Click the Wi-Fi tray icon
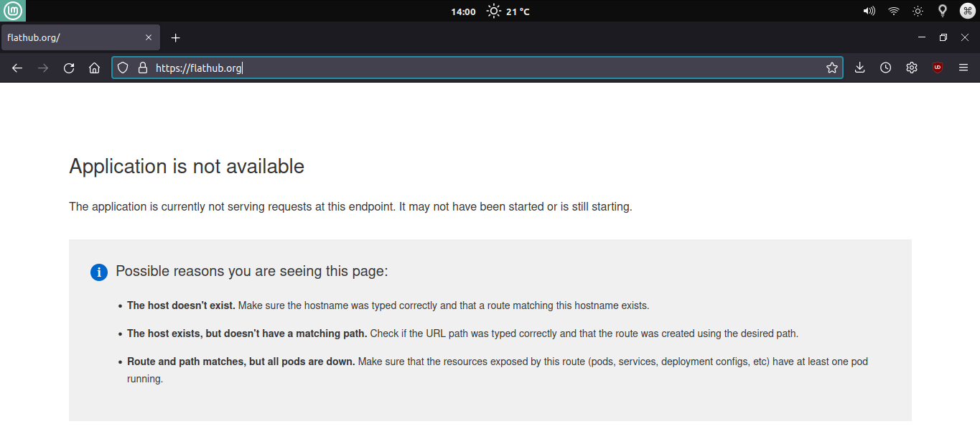This screenshot has height=442, width=980. [892, 11]
